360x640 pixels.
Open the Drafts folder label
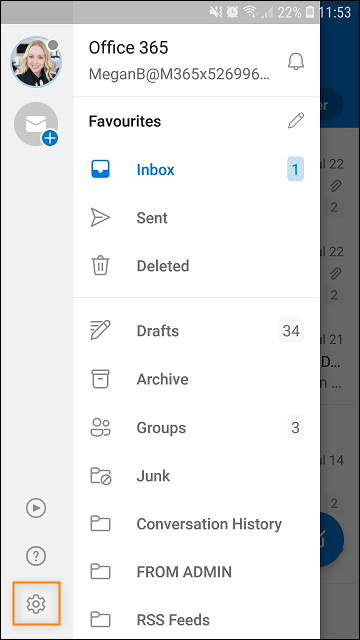tap(158, 331)
